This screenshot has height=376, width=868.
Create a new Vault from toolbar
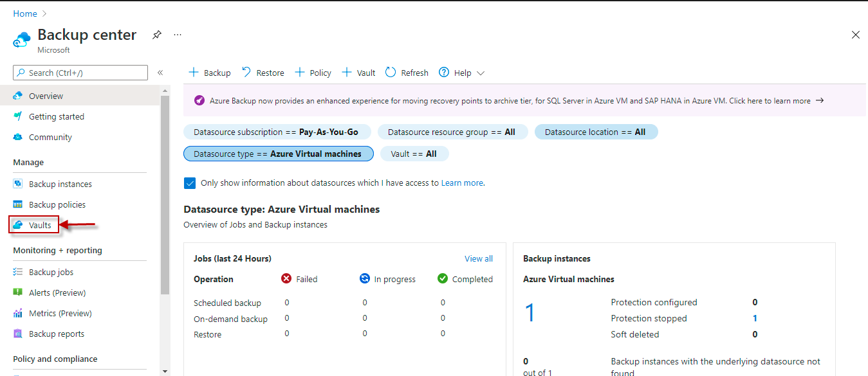358,73
